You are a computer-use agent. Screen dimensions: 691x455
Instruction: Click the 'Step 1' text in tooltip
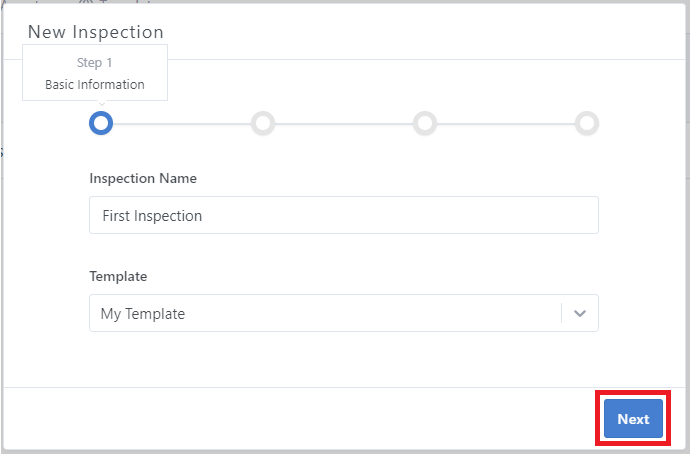[95, 63]
